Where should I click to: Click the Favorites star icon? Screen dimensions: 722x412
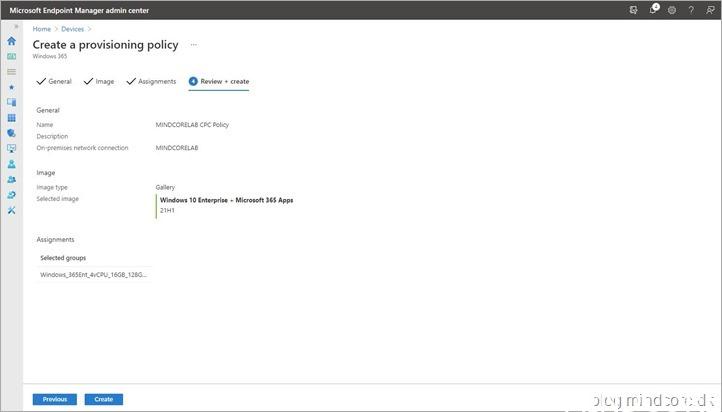pyautogui.click(x=11, y=87)
